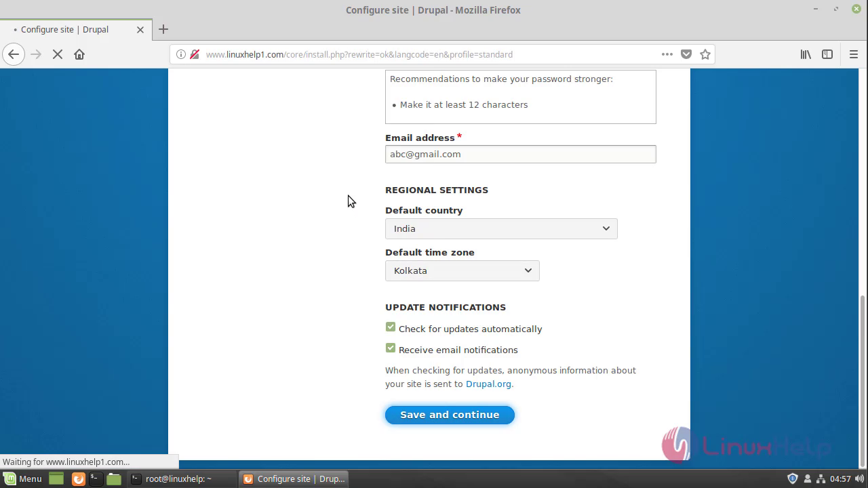This screenshot has height=488, width=868.
Task: Bookmark this page with the star icon
Action: (705, 54)
